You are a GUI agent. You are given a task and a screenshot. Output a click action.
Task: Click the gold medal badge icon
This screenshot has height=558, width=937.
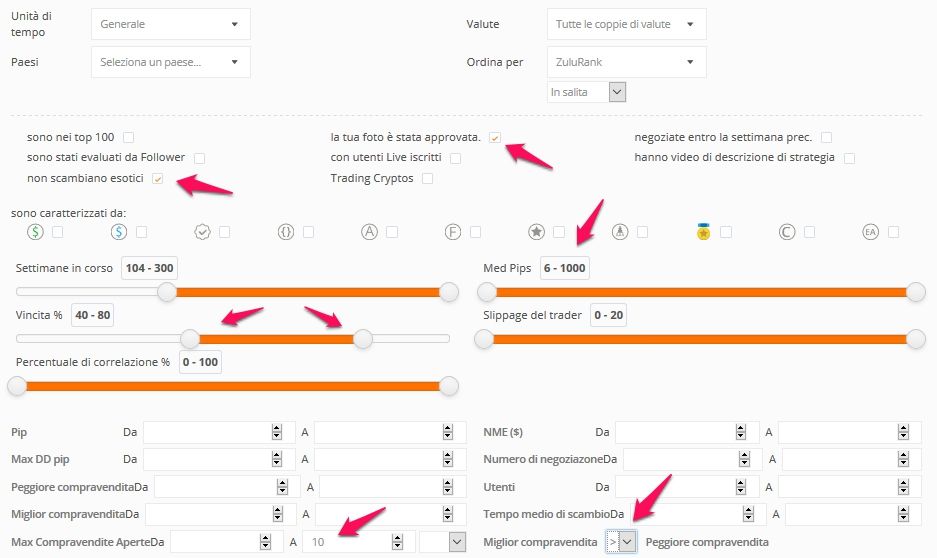pyautogui.click(x=703, y=232)
